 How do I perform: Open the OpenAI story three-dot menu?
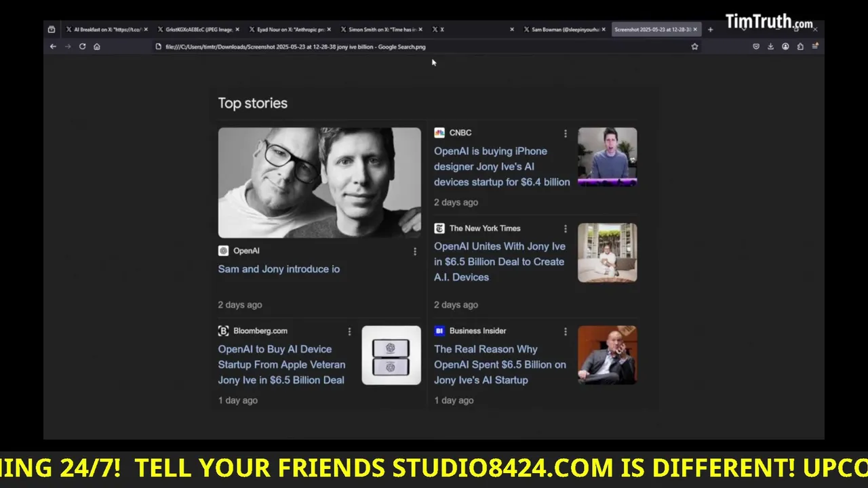pyautogui.click(x=415, y=251)
